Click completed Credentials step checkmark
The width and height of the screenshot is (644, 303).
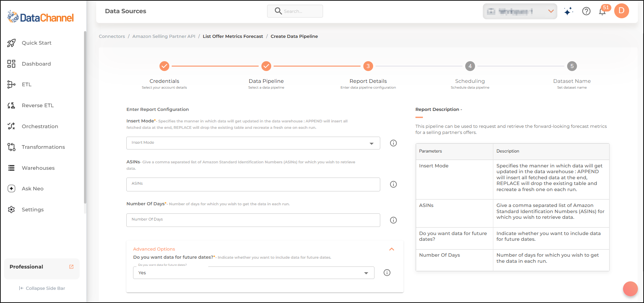[x=164, y=66]
